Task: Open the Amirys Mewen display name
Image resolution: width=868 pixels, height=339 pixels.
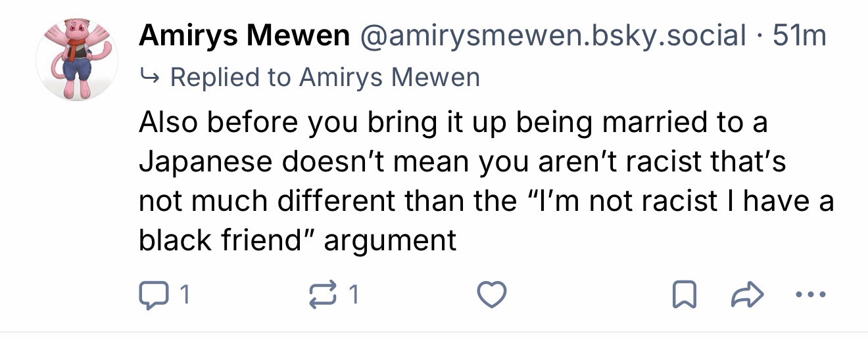Action: pyautogui.click(x=244, y=36)
